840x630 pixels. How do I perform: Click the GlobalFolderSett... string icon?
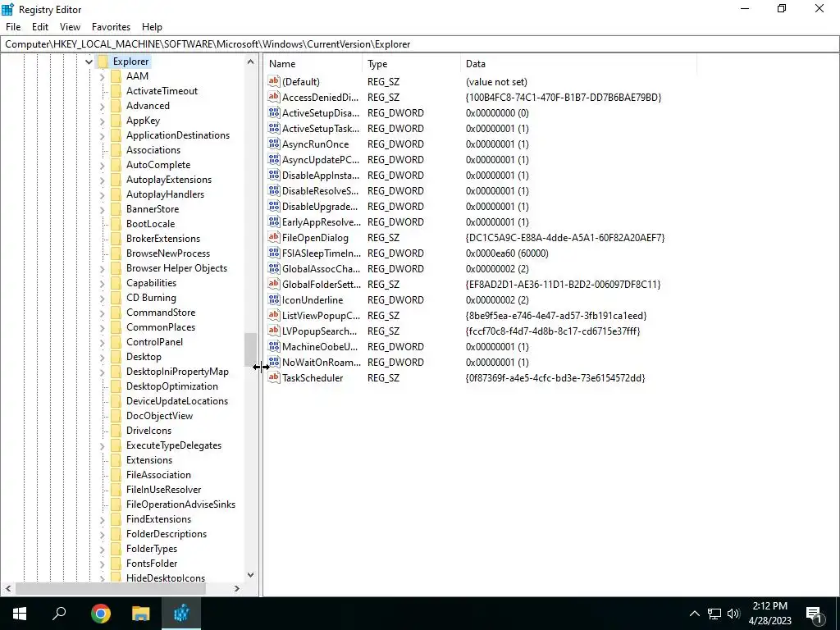[274, 284]
